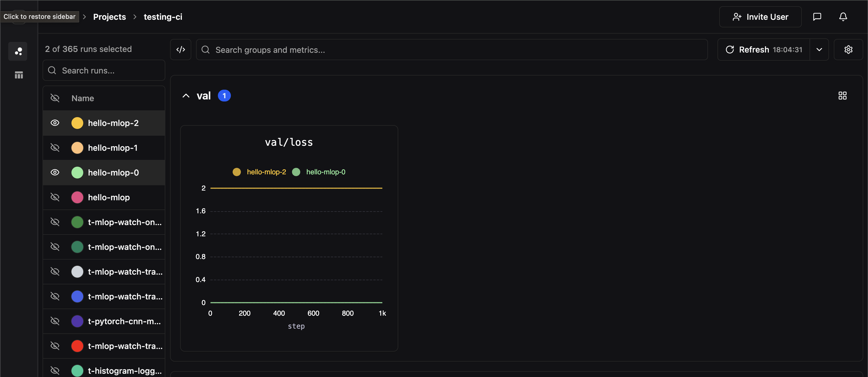Collapse the val metrics section
Image resolution: width=868 pixels, height=377 pixels.
pos(186,95)
